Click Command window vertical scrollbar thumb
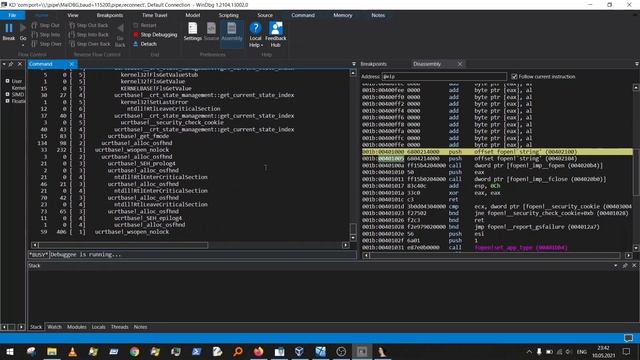The height and width of the screenshot is (360, 640). click(353, 228)
